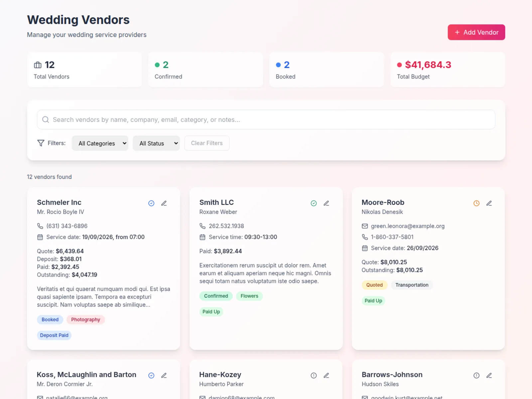Edit the Hane-Kozey vendor
This screenshot has width=532, height=399.
click(x=326, y=375)
